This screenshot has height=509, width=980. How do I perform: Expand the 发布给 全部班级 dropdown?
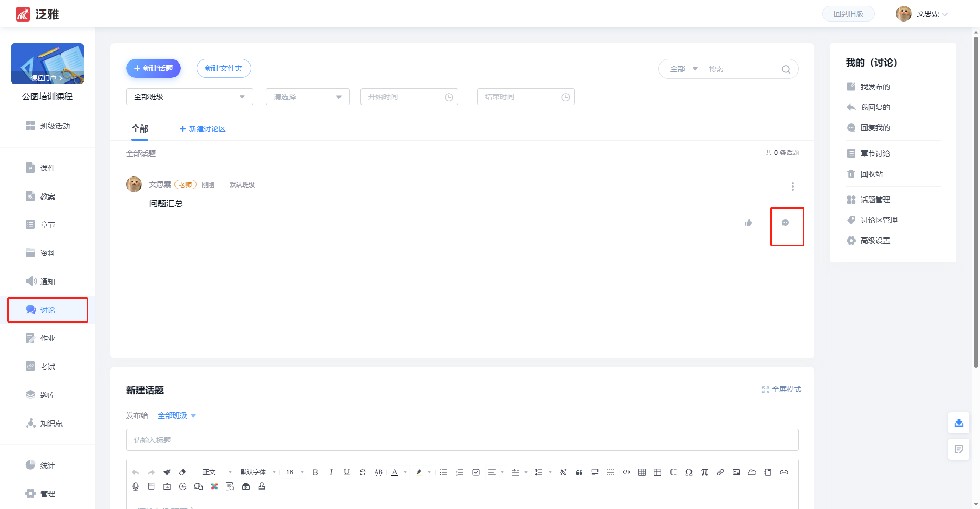coord(177,415)
